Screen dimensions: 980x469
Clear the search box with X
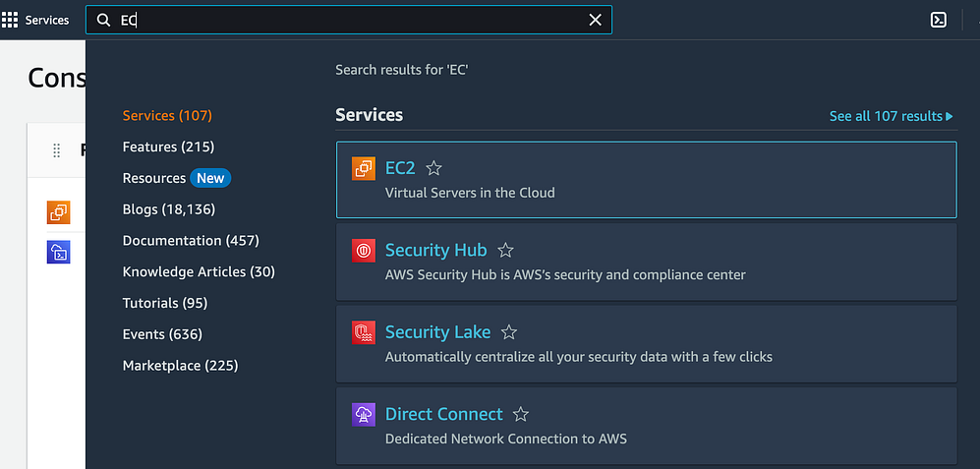click(x=595, y=20)
